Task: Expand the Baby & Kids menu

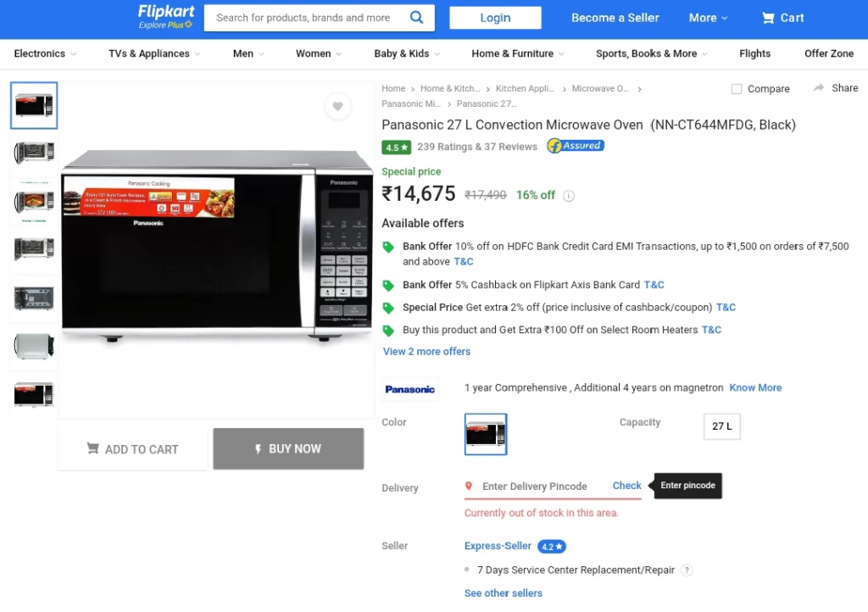Action: point(407,53)
